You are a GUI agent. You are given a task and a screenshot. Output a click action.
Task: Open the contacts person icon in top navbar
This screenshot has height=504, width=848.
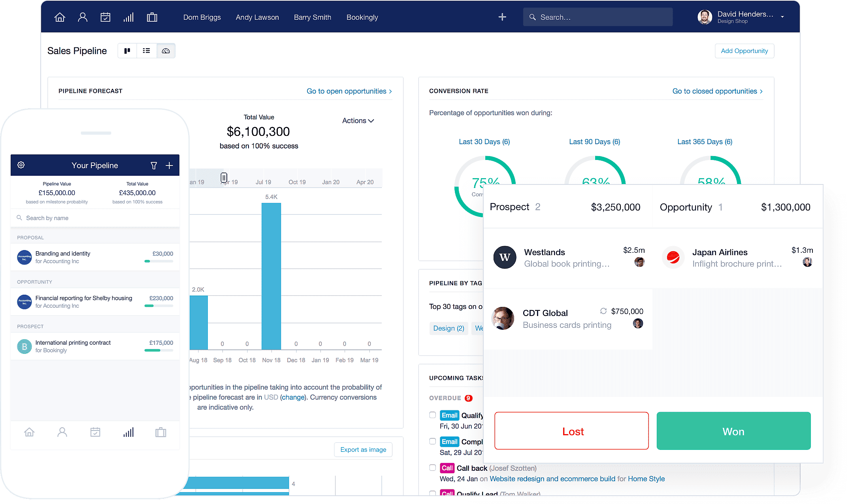coord(83,17)
